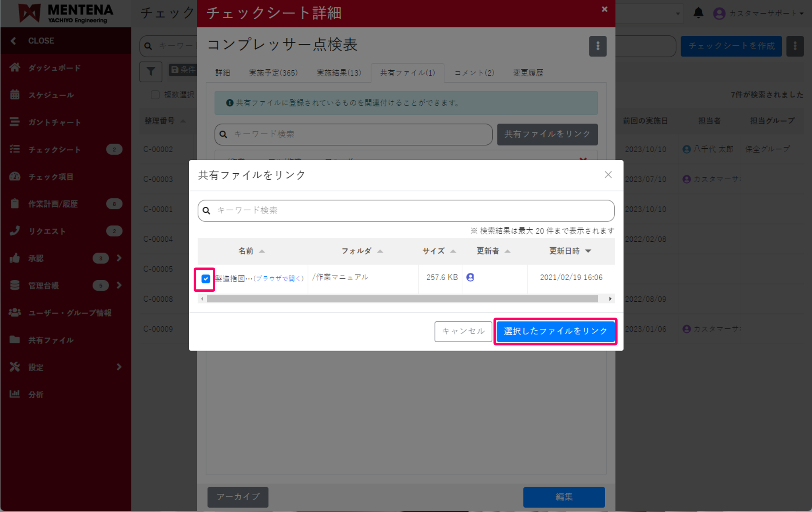Select the 承認 thumbs-up icon
The height and width of the screenshot is (512, 812).
(x=15, y=258)
